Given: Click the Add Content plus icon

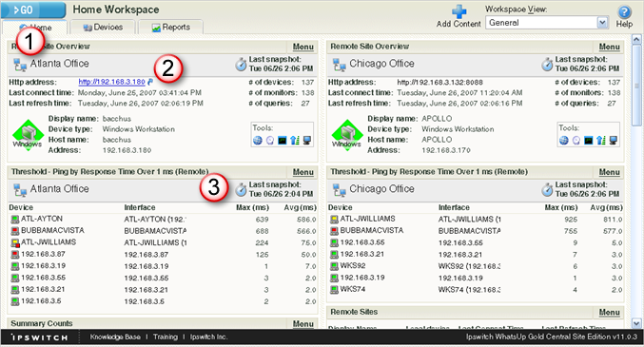Looking at the screenshot, I should 459,11.
